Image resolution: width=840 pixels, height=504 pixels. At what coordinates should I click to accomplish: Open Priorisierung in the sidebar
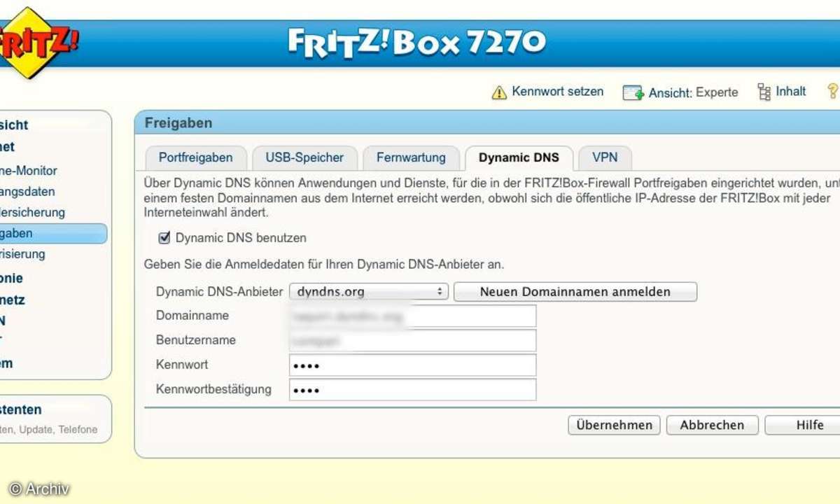pos(22,254)
